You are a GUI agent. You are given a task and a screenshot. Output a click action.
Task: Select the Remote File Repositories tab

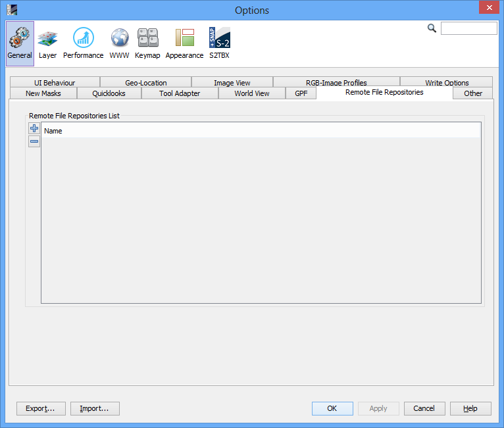(x=384, y=93)
